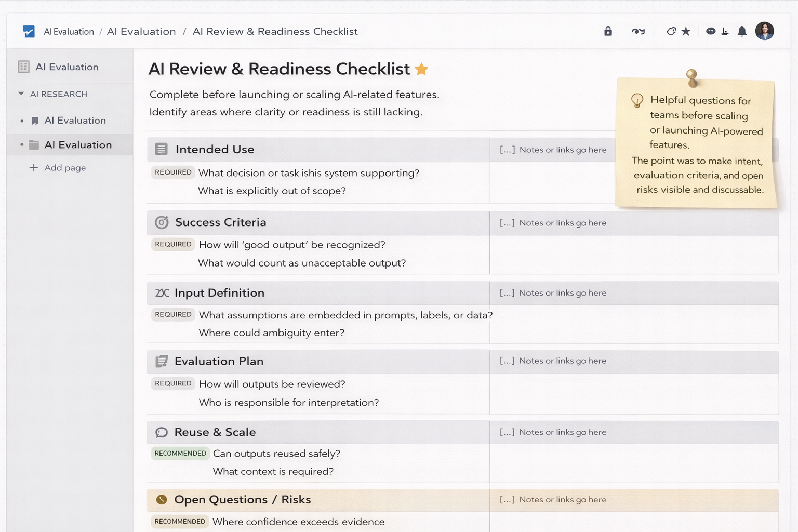Open the comments bubble icon in top bar

point(711,31)
